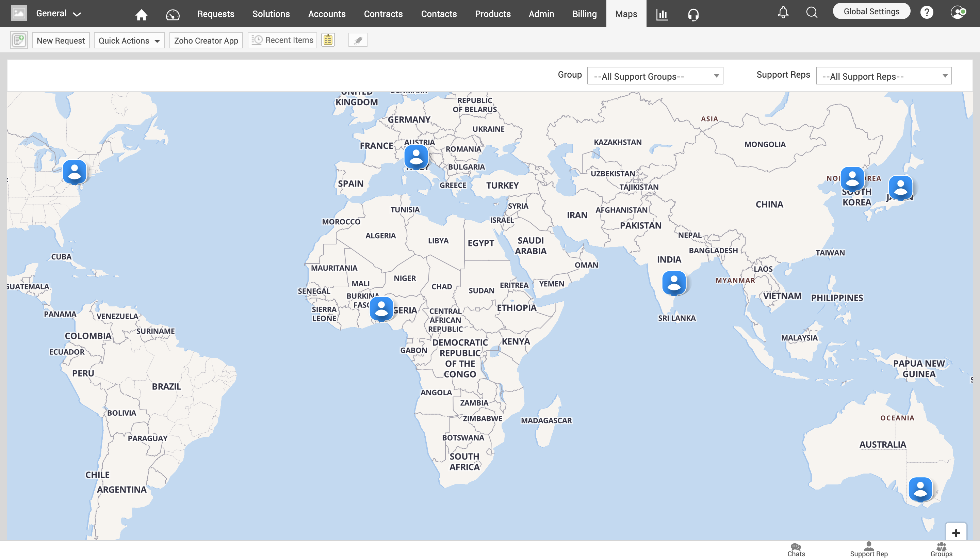This screenshot has height=559, width=980.
Task: Expand the General portal selector
Action: [x=58, y=13]
